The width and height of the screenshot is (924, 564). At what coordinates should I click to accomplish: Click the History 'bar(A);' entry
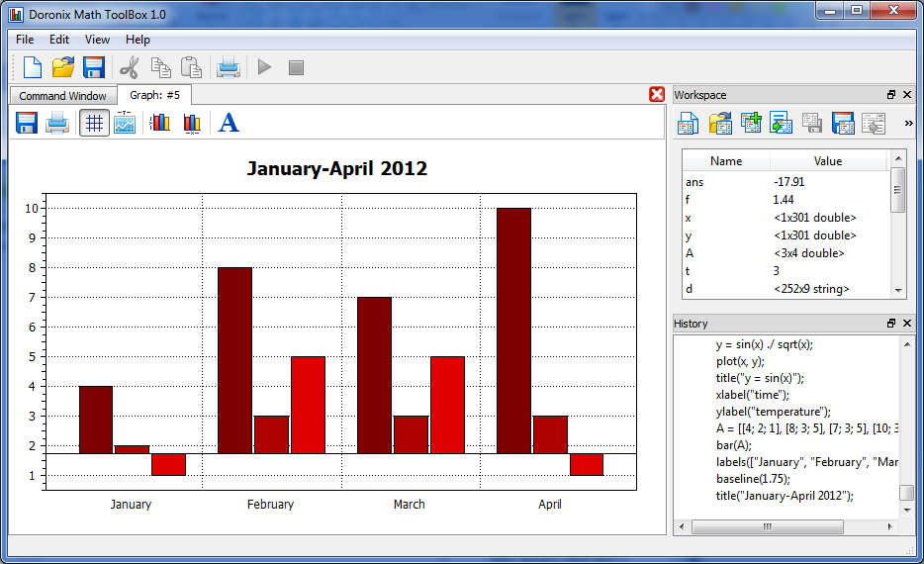(x=734, y=445)
